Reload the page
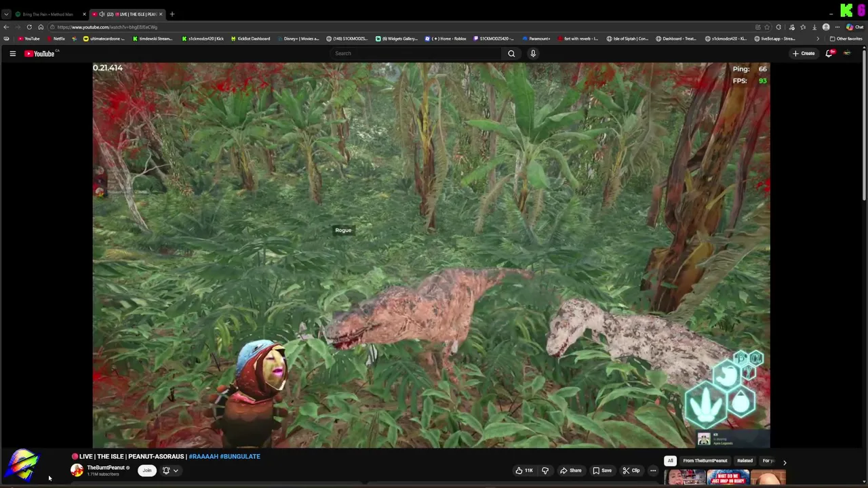 tap(29, 27)
